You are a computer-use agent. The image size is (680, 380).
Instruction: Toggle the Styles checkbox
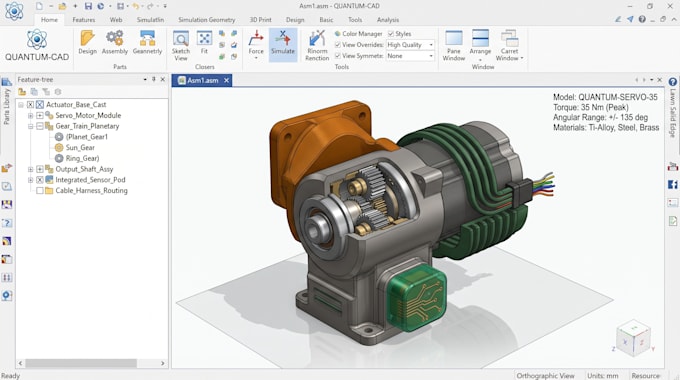tap(391, 34)
